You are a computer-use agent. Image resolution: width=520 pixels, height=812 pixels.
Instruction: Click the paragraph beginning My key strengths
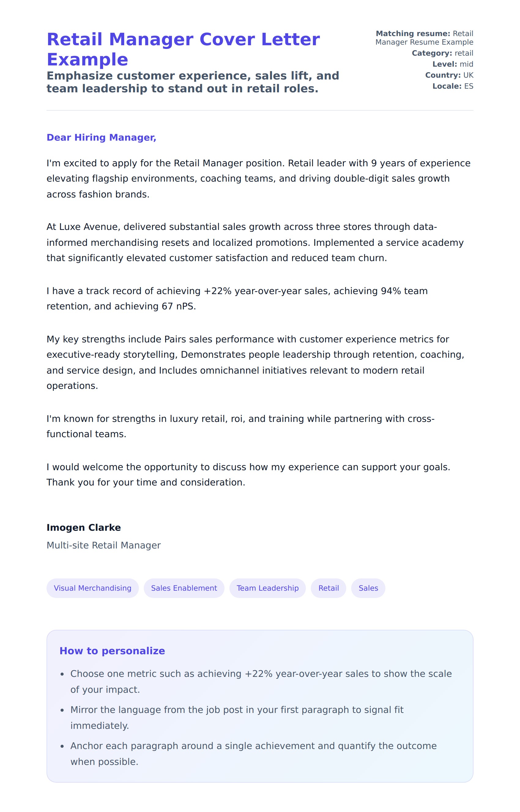tap(255, 363)
